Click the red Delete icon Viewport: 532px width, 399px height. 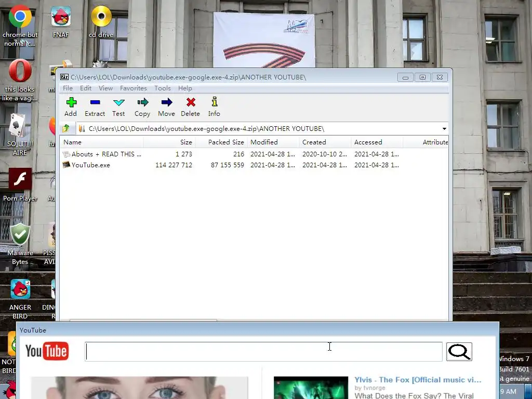191,102
